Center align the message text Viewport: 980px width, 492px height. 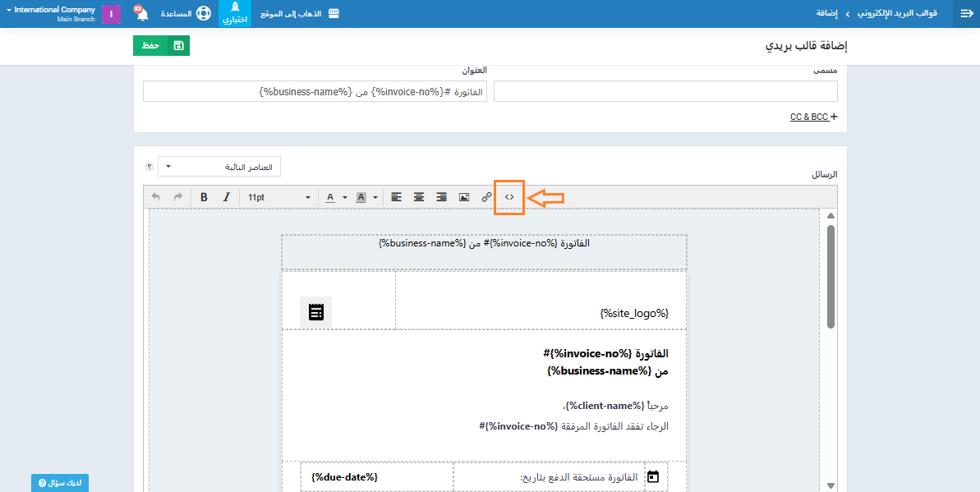[x=419, y=197]
